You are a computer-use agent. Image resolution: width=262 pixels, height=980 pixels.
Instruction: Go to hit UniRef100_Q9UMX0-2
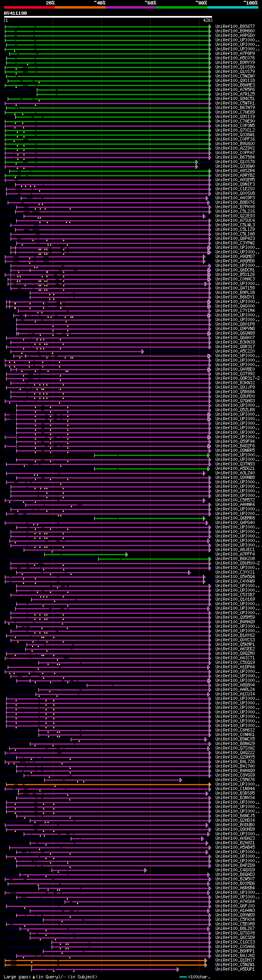pos(237,563)
